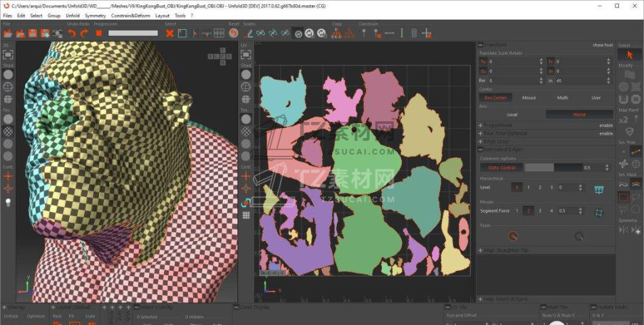Image resolution: width=644 pixels, height=325 pixels.
Task: Click the round orange Reset icon
Action: (x=234, y=32)
